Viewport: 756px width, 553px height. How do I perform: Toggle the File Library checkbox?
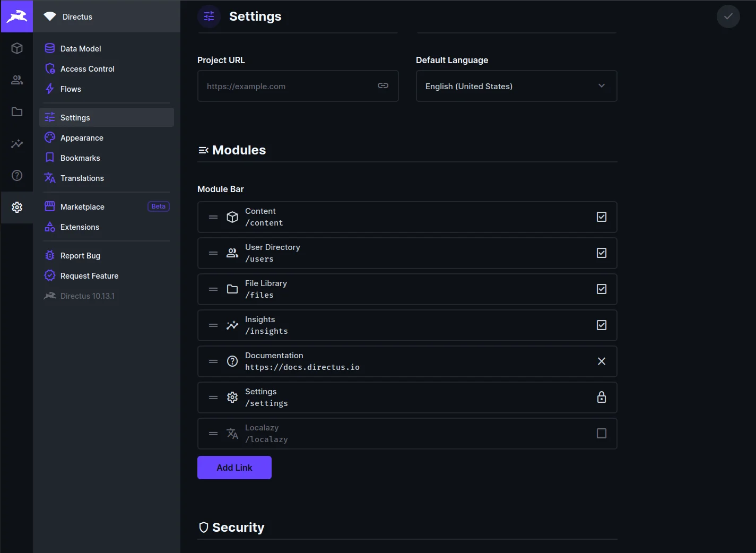tap(601, 289)
